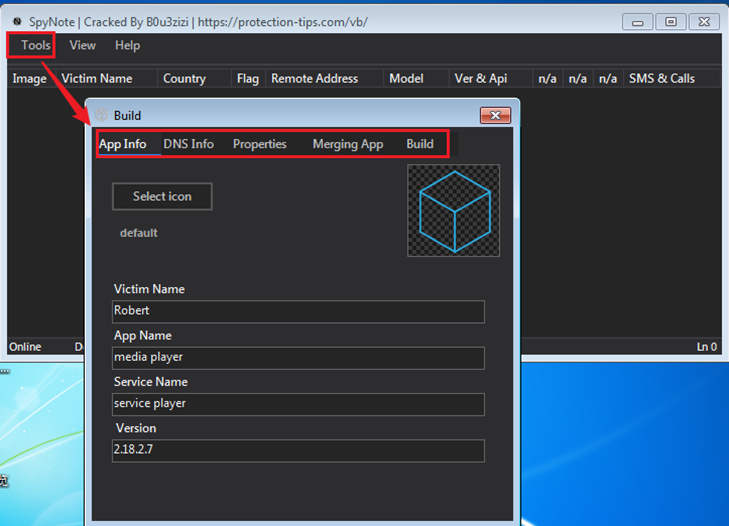Click the Flag column header

point(248,79)
